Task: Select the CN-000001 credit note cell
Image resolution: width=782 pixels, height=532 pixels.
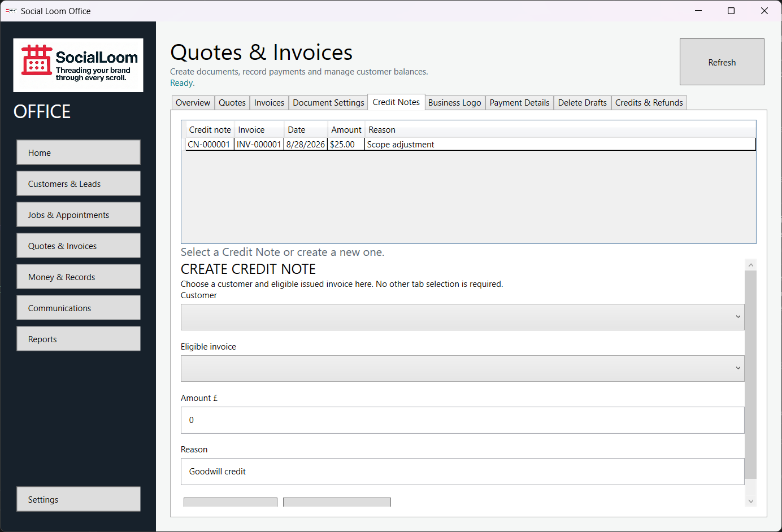Action: [210, 145]
